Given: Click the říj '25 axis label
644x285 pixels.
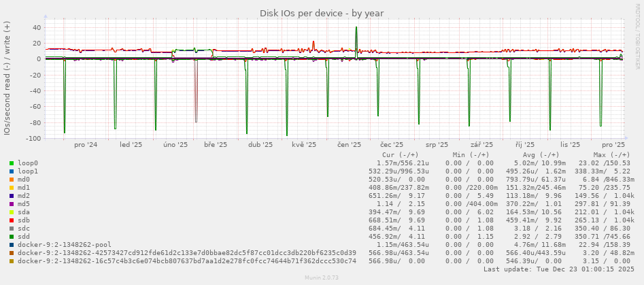Looking at the screenshot, I should click(525, 145).
